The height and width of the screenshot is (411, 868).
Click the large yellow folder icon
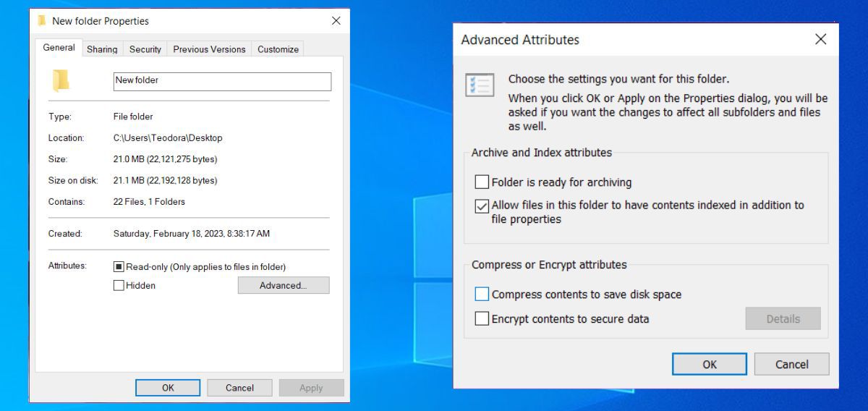pos(61,80)
